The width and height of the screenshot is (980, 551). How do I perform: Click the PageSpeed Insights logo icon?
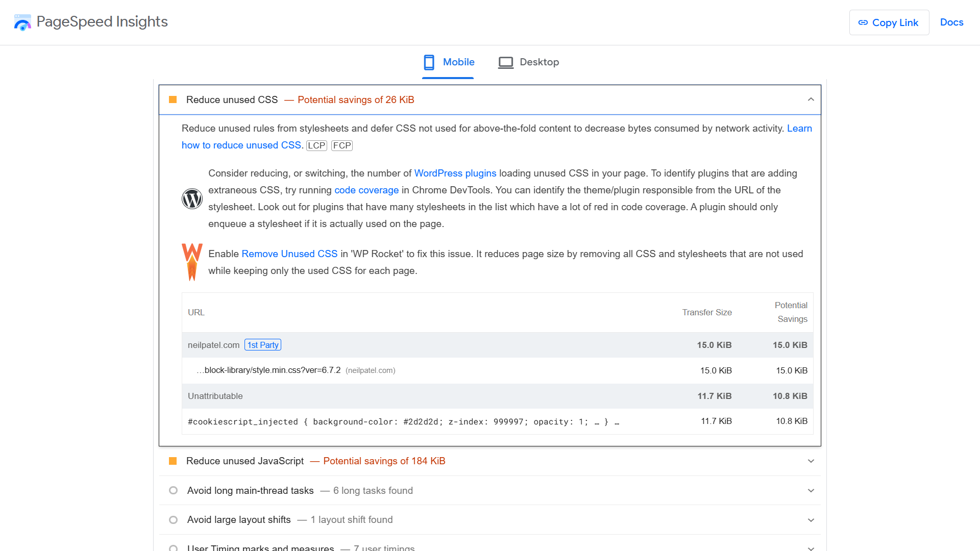coord(22,22)
